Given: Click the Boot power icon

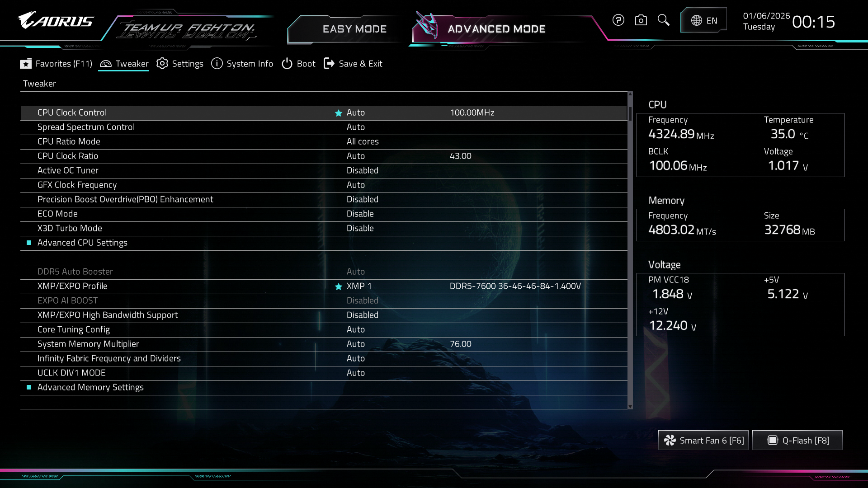Looking at the screenshot, I should coord(287,64).
